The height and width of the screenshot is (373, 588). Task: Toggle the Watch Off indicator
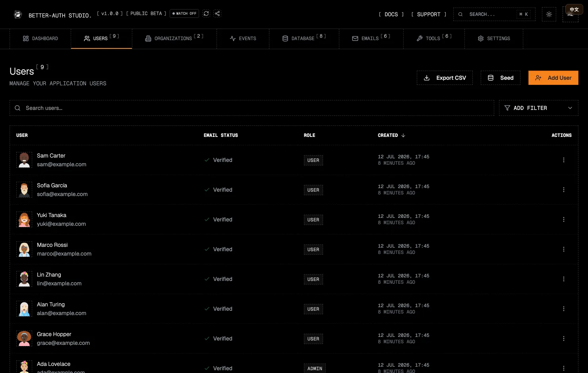184,13
